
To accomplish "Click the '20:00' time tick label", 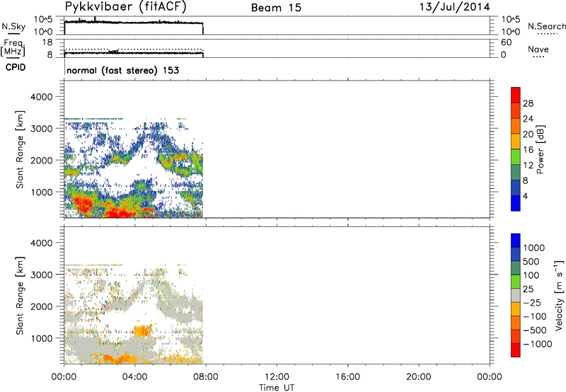I will (x=419, y=377).
